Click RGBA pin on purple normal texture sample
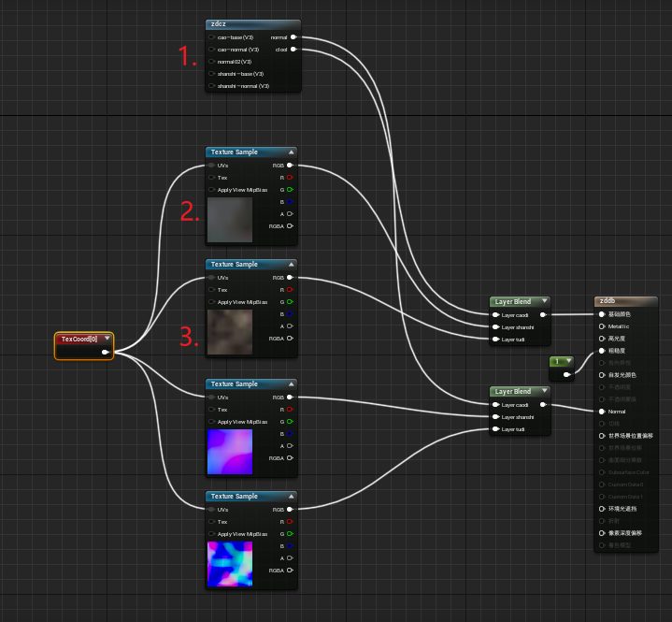The width and height of the screenshot is (672, 622). pyautogui.click(x=290, y=458)
